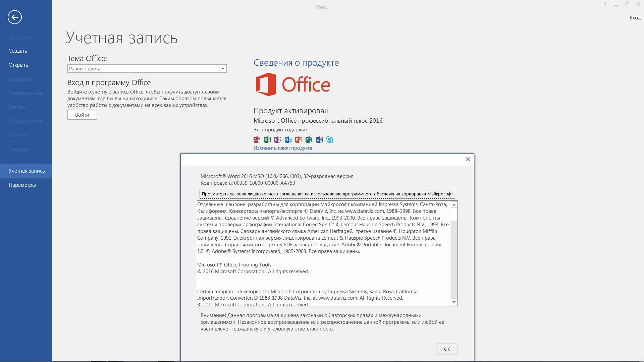
Task: Close the about Word dialog
Action: pyautogui.click(x=468, y=159)
